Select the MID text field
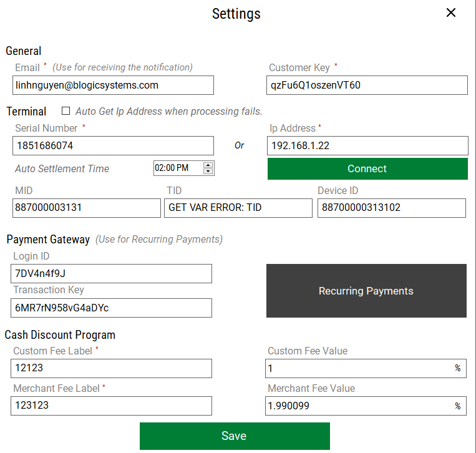The image size is (476, 453). (x=86, y=208)
